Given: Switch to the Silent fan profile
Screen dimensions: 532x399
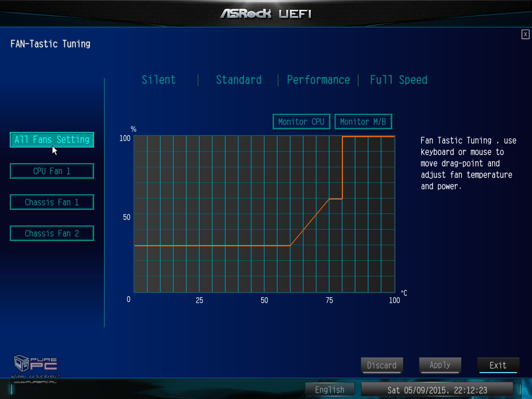Looking at the screenshot, I should (158, 79).
